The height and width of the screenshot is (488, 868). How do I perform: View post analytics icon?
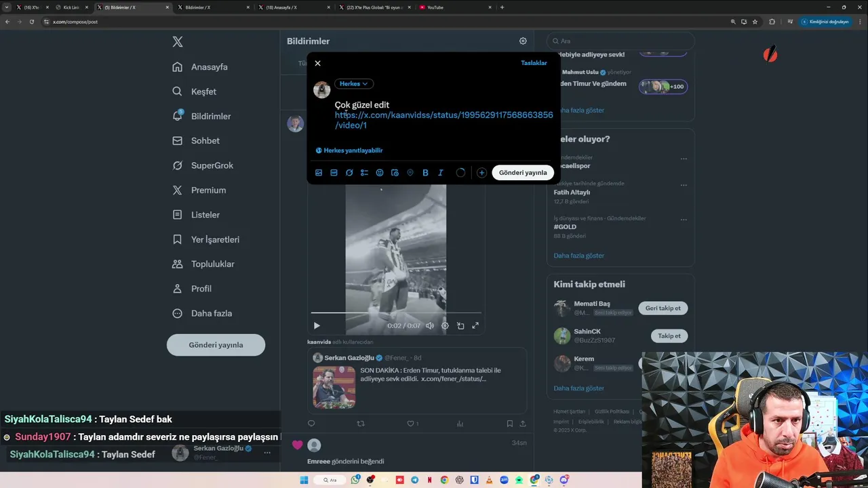click(x=460, y=424)
